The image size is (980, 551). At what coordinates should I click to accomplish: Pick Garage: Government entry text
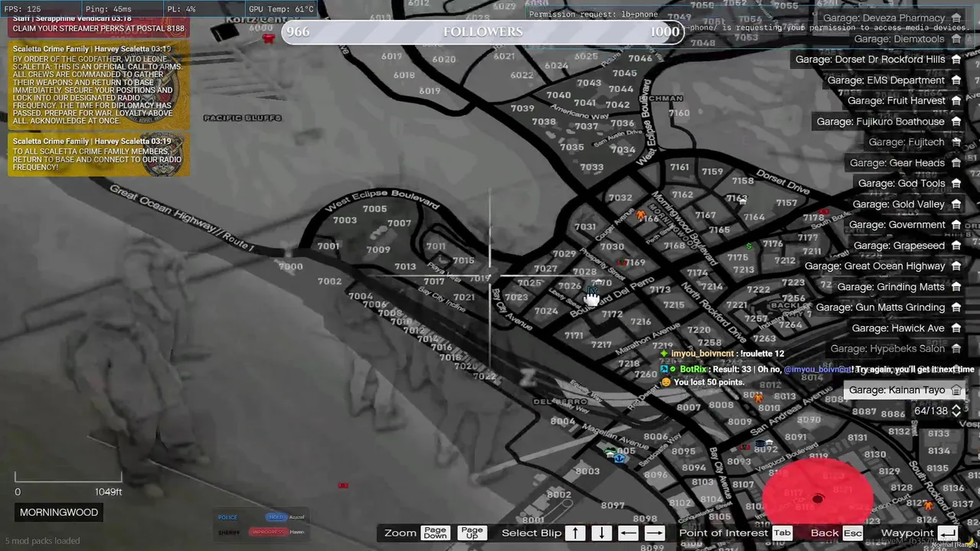tap(897, 224)
